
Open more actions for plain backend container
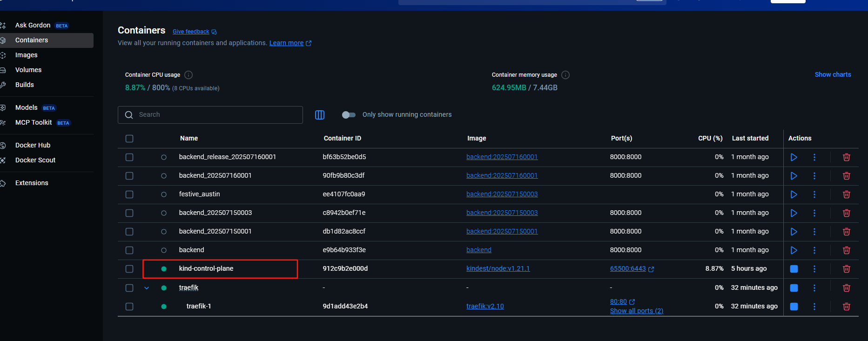[814, 250]
